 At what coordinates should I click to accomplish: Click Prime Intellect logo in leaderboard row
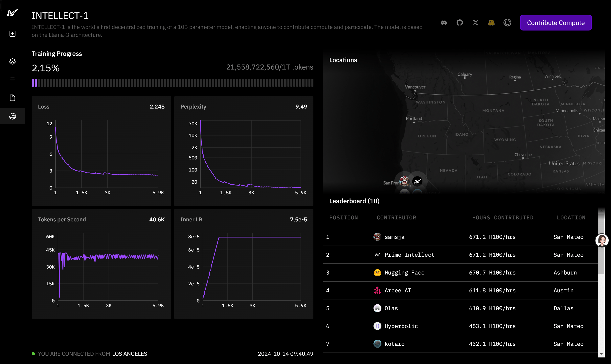click(x=377, y=255)
